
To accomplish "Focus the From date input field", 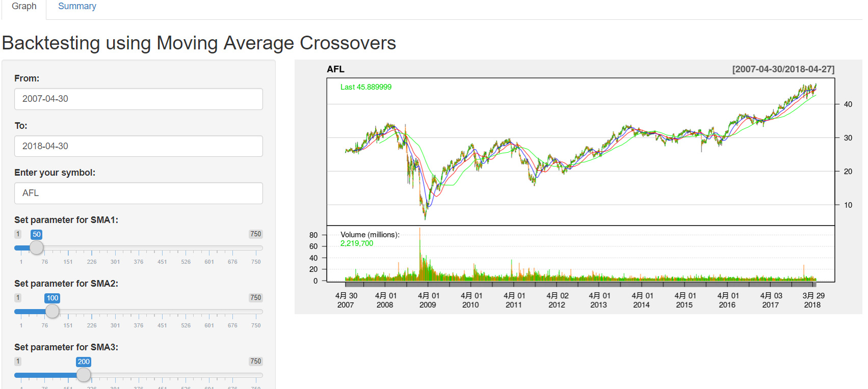I will (138, 99).
